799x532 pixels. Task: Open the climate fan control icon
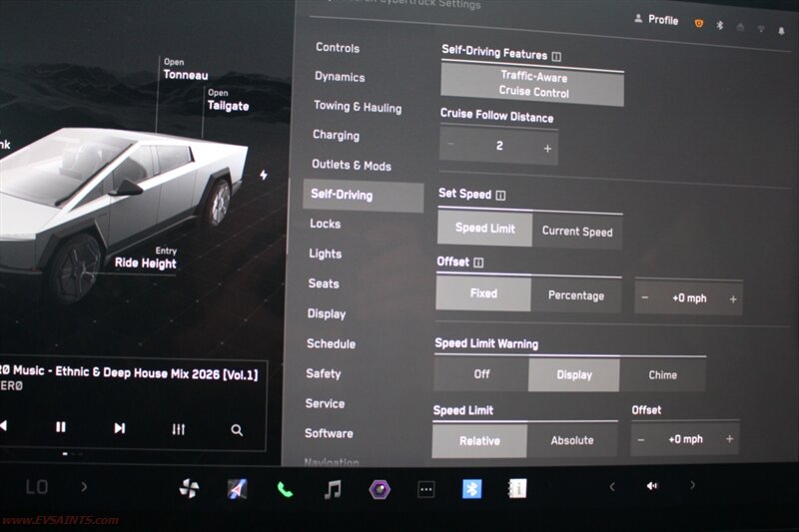click(x=190, y=488)
